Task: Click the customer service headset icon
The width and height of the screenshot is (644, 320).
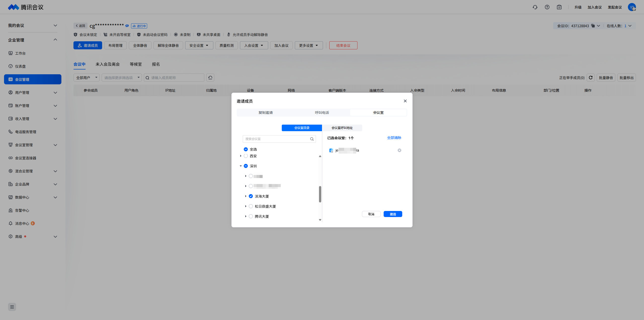Action: 535,7
